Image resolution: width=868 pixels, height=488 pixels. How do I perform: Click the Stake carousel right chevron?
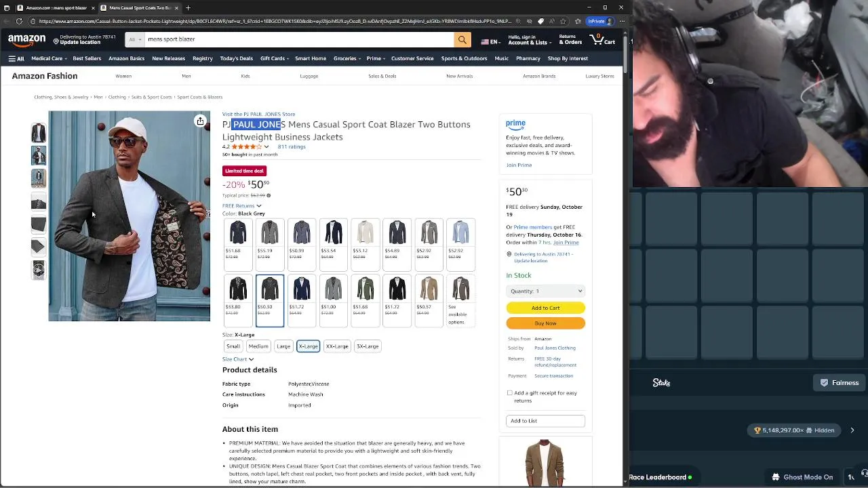click(852, 430)
